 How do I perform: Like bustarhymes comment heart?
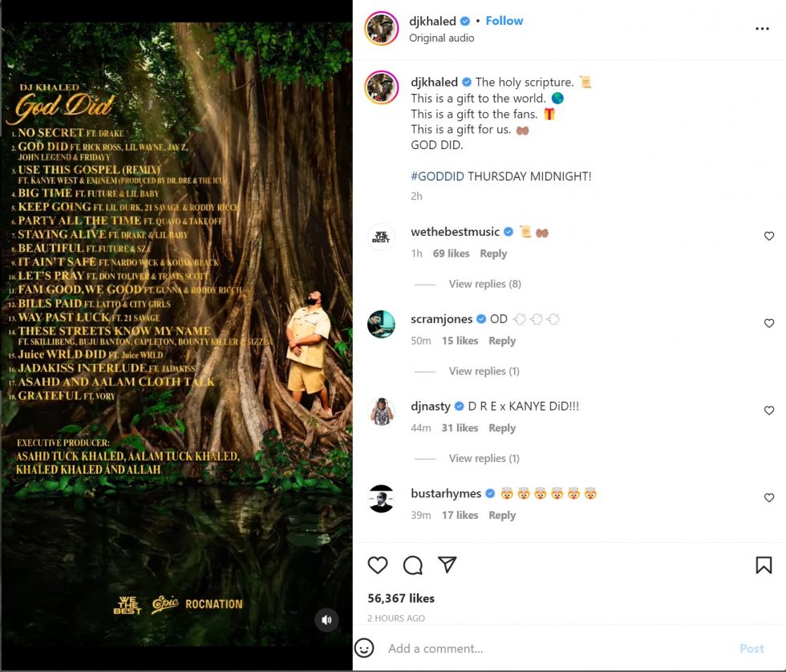pos(768,498)
